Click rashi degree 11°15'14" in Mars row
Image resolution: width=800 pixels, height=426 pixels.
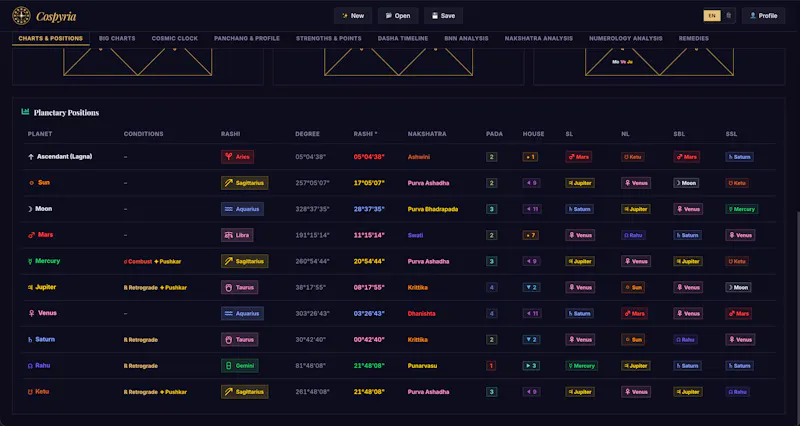coord(369,235)
